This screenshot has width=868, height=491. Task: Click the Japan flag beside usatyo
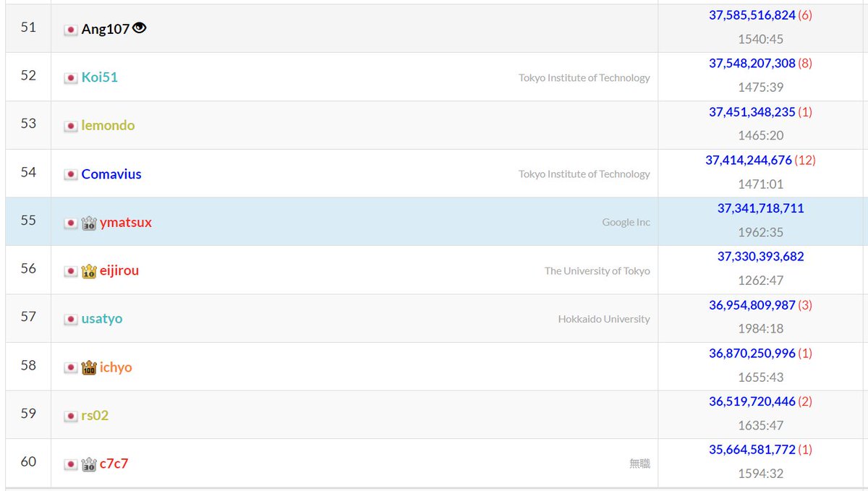pos(71,320)
